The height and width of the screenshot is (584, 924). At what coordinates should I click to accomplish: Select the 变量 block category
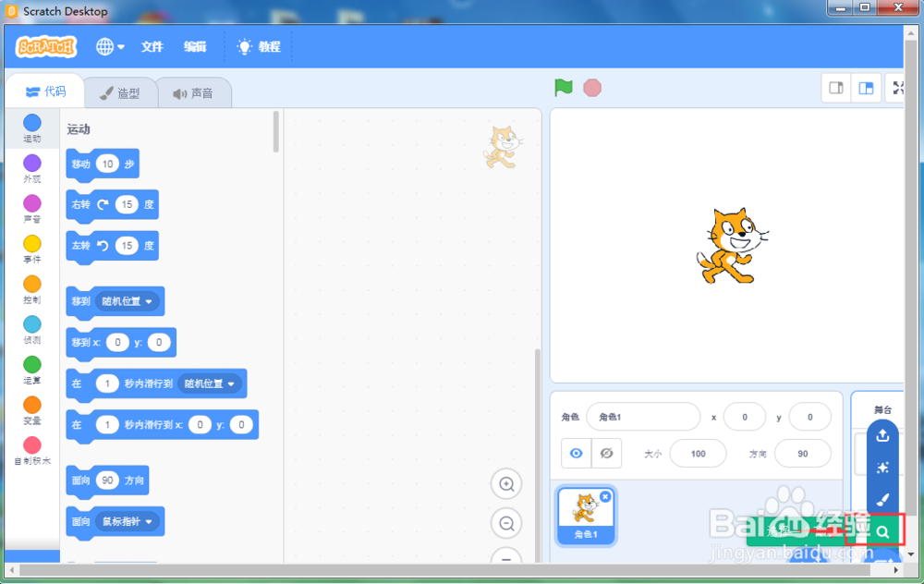pos(32,411)
